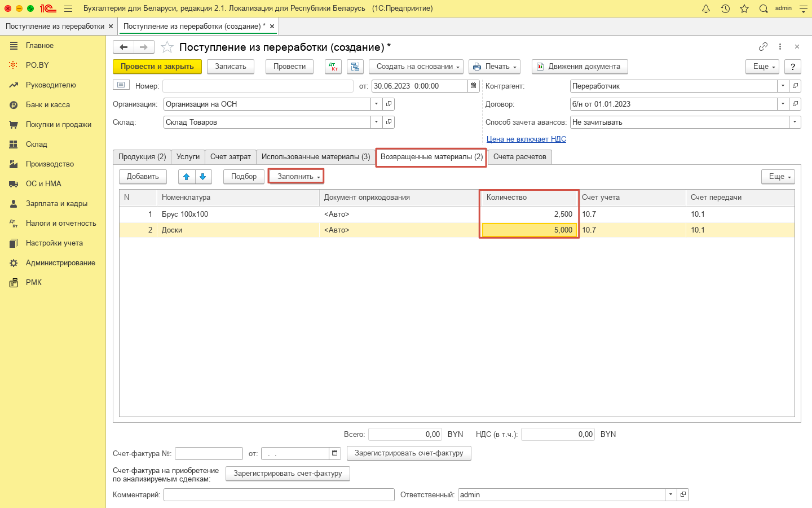The width and height of the screenshot is (812, 508).
Task: Open history clock icon in title bar
Action: click(x=725, y=8)
